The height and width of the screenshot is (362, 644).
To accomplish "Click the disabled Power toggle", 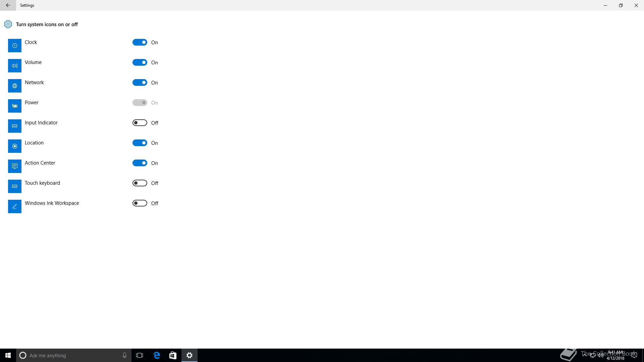I will [140, 103].
